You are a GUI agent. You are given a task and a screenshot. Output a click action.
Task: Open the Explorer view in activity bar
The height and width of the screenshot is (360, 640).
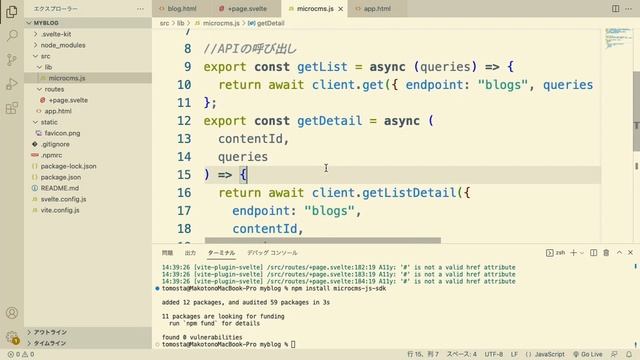click(12, 12)
